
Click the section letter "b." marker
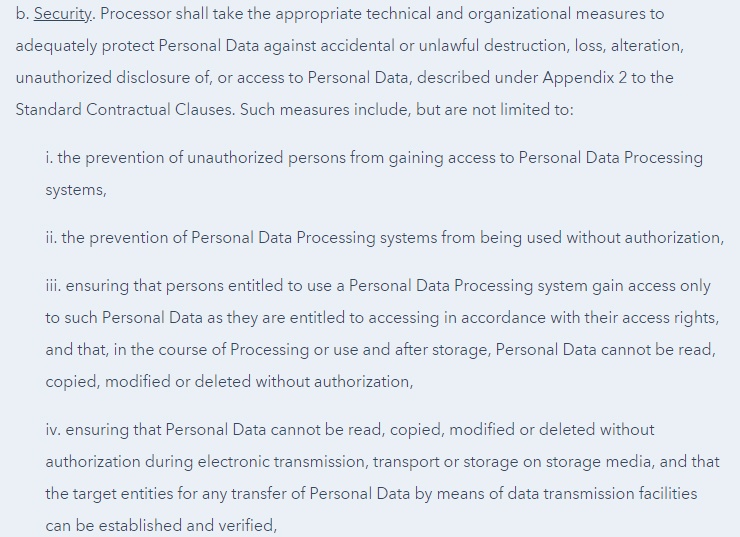pos(22,15)
